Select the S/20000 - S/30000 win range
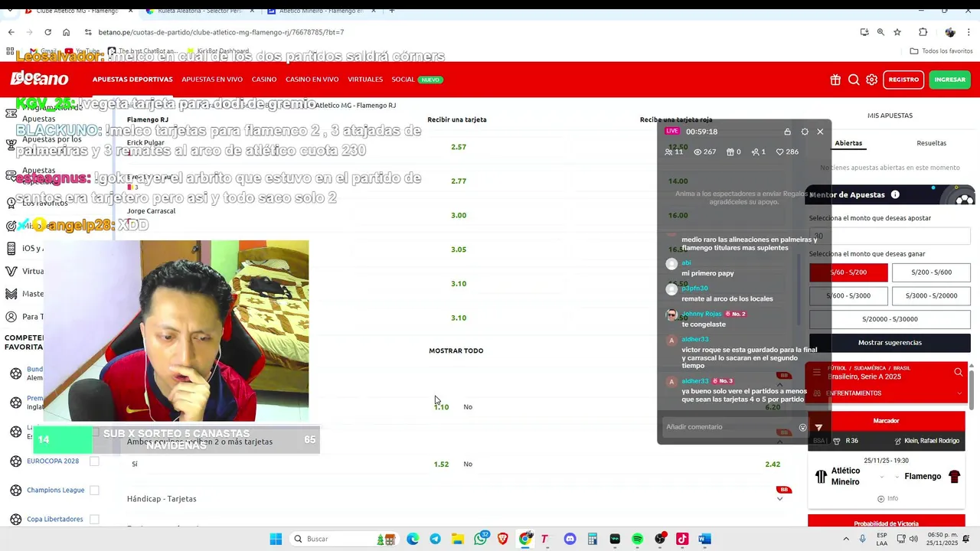The width and height of the screenshot is (980, 551). [890, 319]
